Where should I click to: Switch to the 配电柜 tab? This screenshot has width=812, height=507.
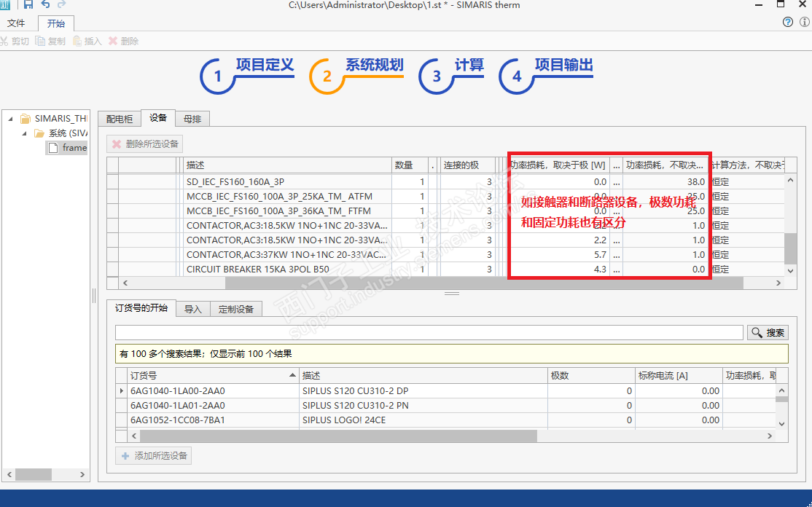tap(120, 119)
